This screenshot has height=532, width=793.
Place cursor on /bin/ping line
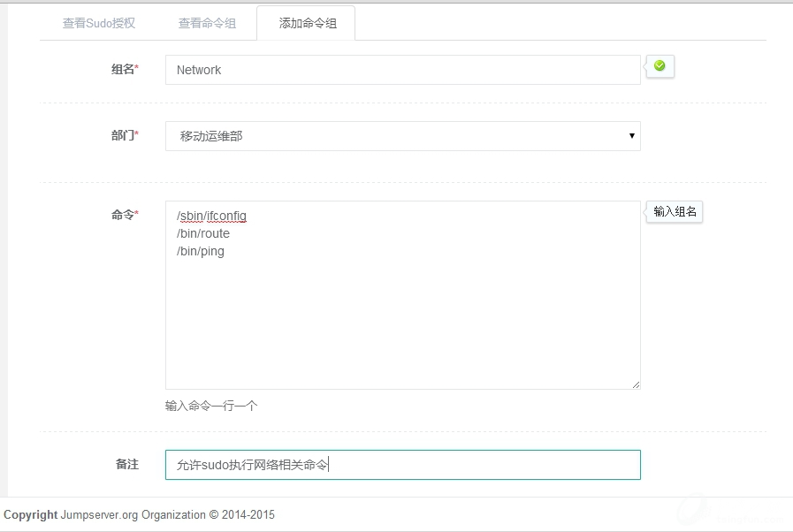click(x=201, y=252)
